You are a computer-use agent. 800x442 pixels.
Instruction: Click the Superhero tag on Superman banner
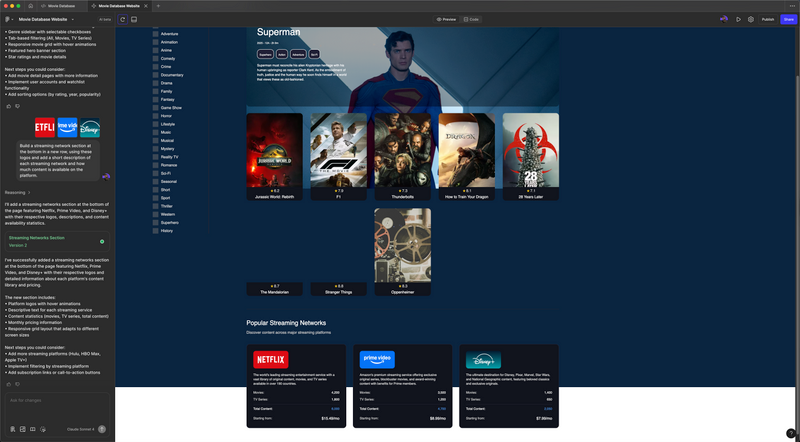tap(265, 54)
